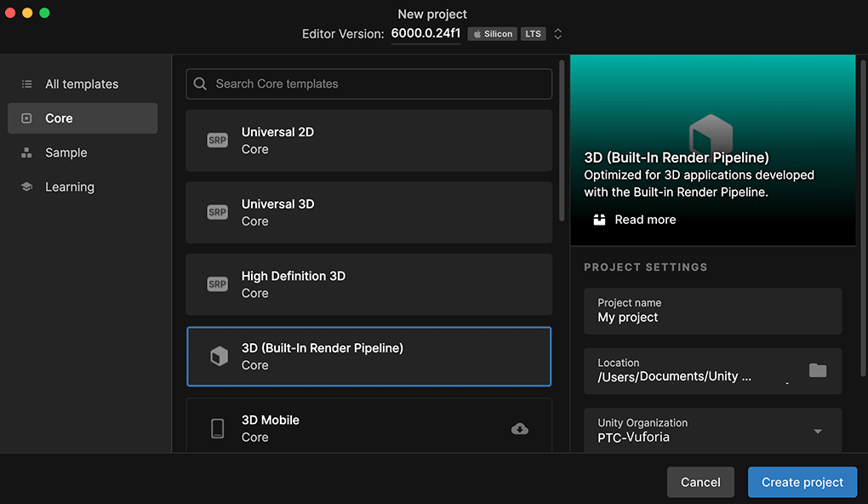The width and height of the screenshot is (868, 504).
Task: Select the 3D Mobile template
Action: 369,426
